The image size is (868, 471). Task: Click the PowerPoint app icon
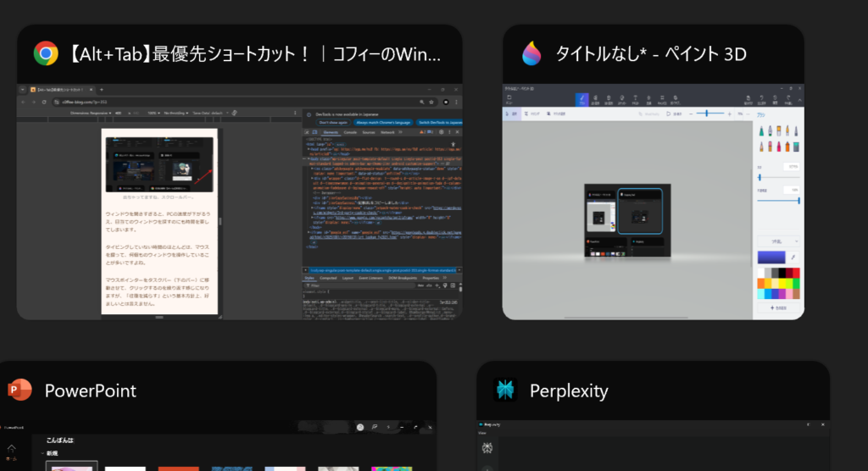click(x=19, y=391)
